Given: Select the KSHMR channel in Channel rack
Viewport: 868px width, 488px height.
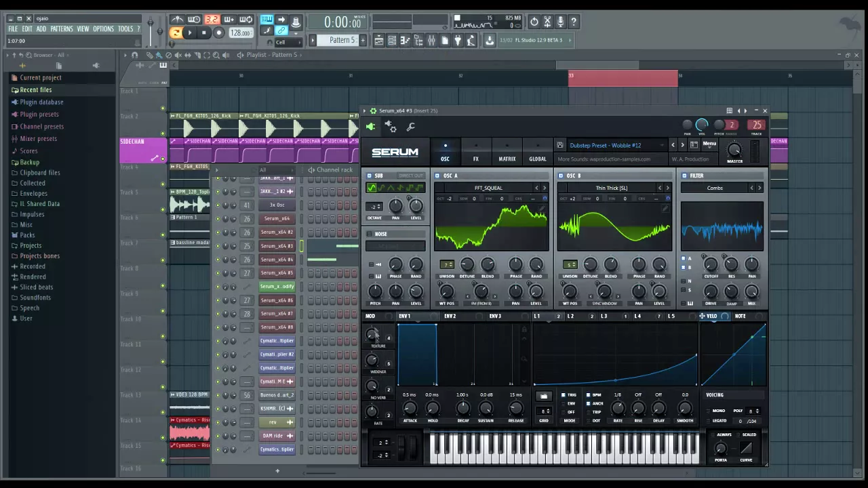Looking at the screenshot, I should [x=277, y=409].
